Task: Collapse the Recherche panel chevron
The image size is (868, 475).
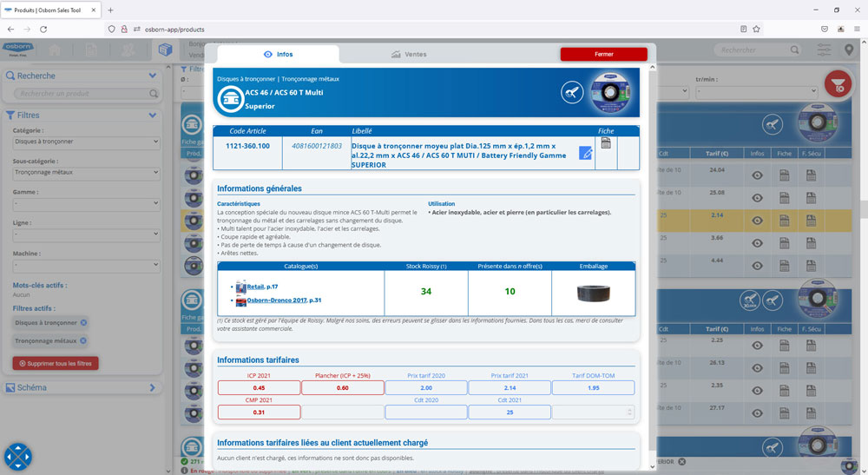Action: (152, 76)
